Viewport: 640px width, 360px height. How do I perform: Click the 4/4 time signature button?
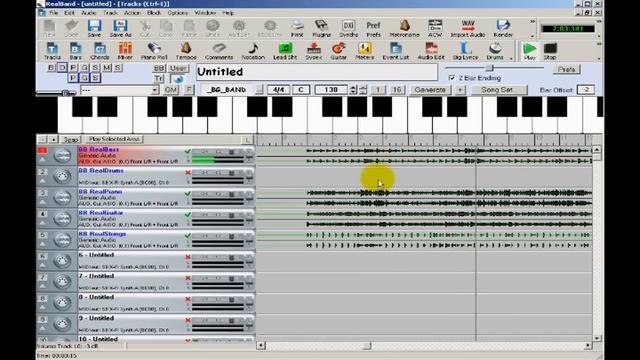[x=278, y=90]
